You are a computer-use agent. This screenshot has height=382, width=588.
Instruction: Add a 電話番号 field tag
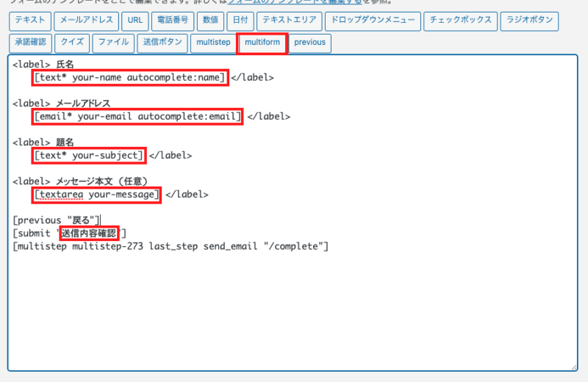[174, 21]
